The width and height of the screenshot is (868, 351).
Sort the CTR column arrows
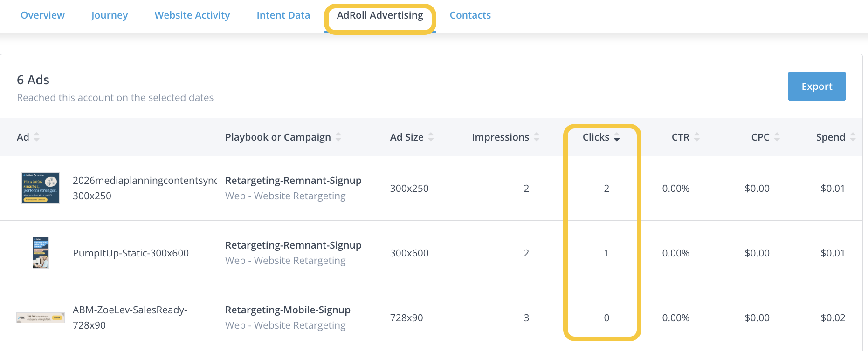[697, 137]
